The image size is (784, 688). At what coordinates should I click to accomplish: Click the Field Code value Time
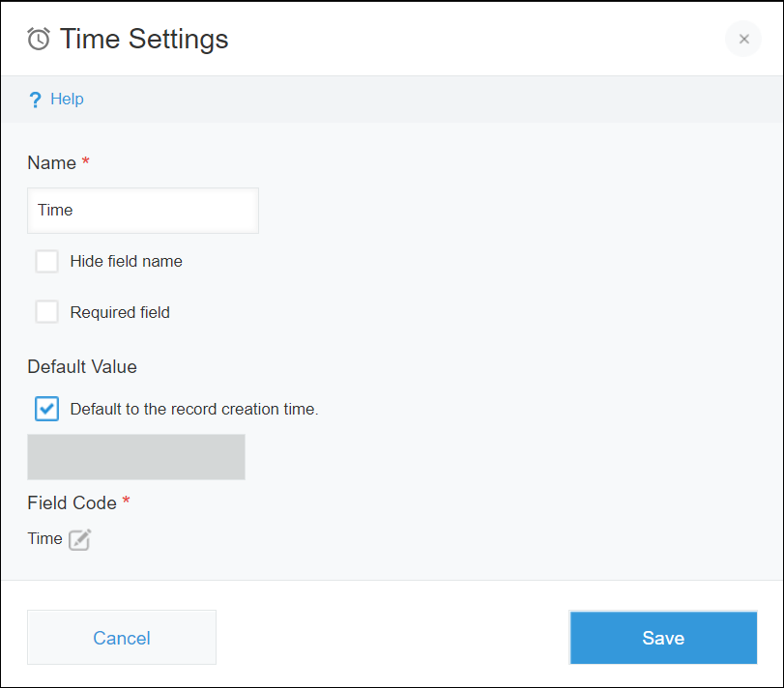(43, 539)
